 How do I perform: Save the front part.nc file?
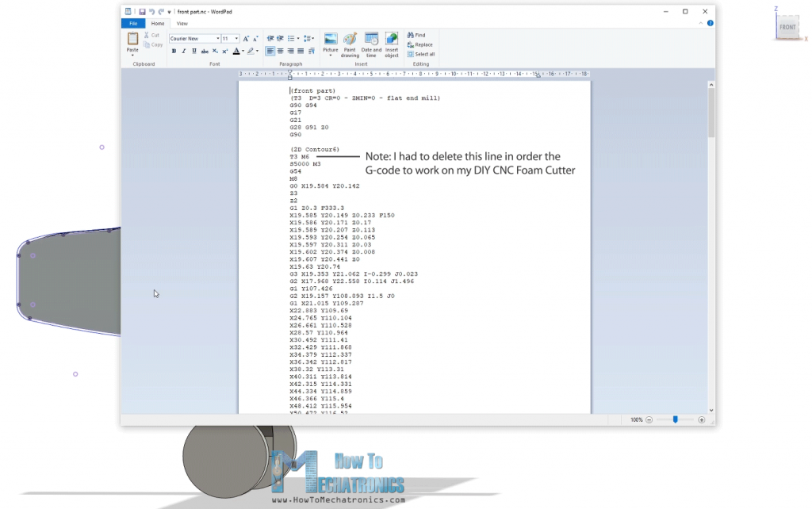[143, 11]
